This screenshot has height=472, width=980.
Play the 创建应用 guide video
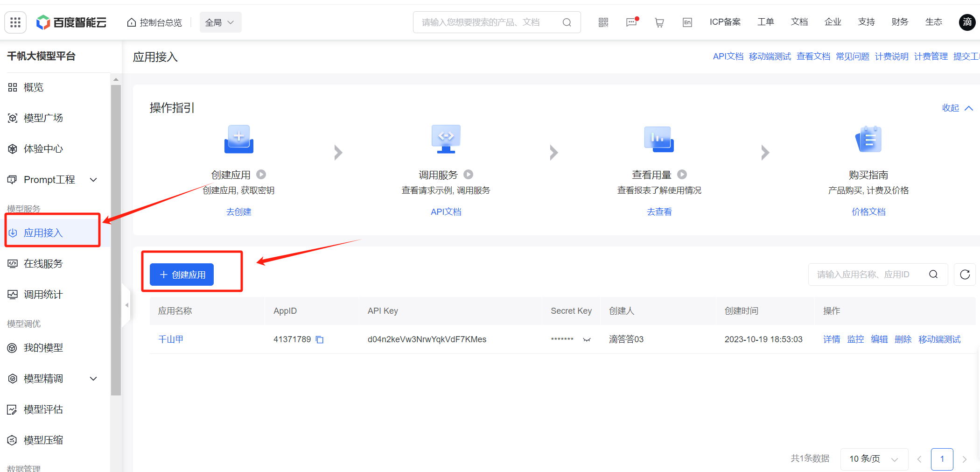click(x=261, y=175)
